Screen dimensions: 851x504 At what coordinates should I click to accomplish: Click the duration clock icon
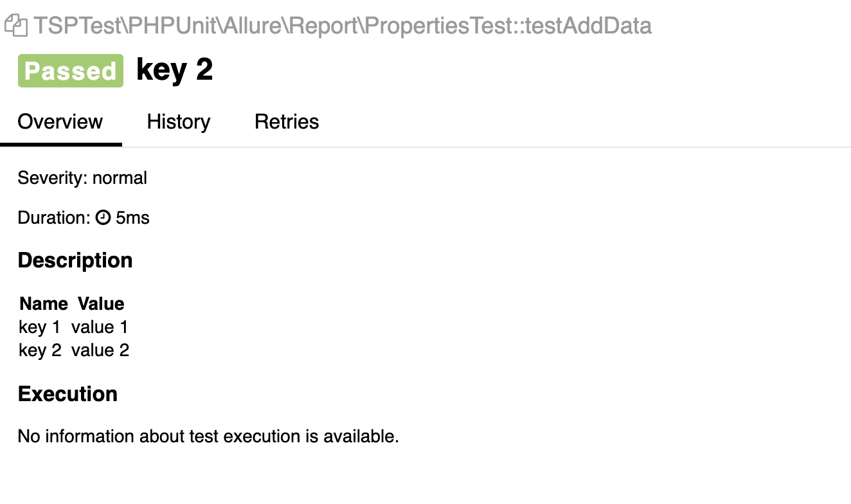click(x=103, y=218)
